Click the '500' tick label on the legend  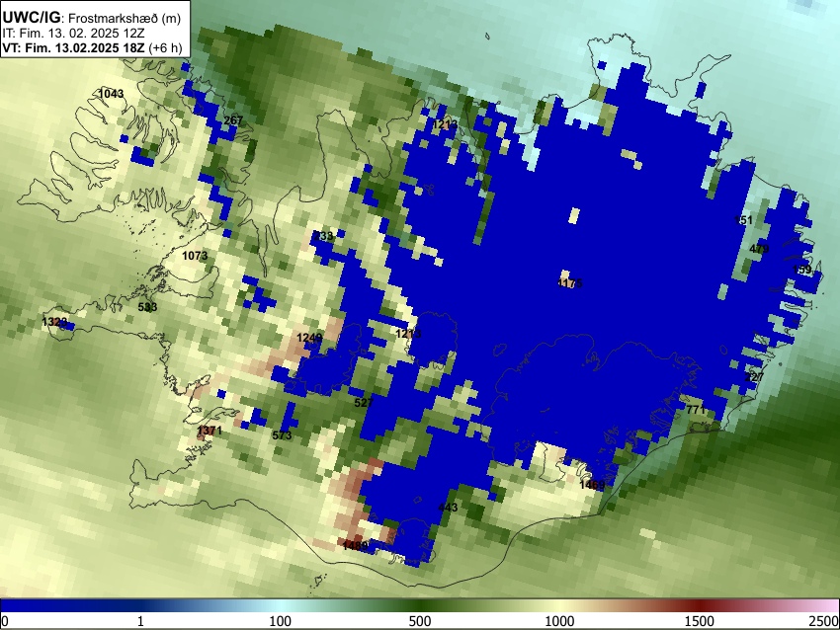419,621
